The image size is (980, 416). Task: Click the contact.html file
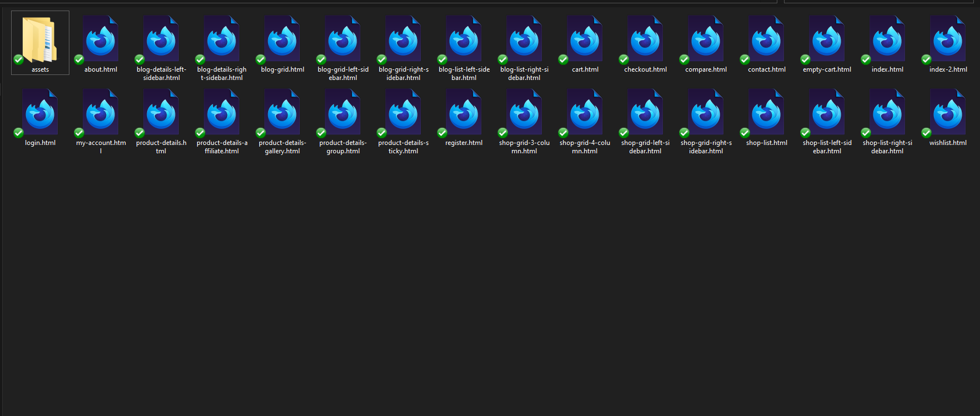point(766,40)
